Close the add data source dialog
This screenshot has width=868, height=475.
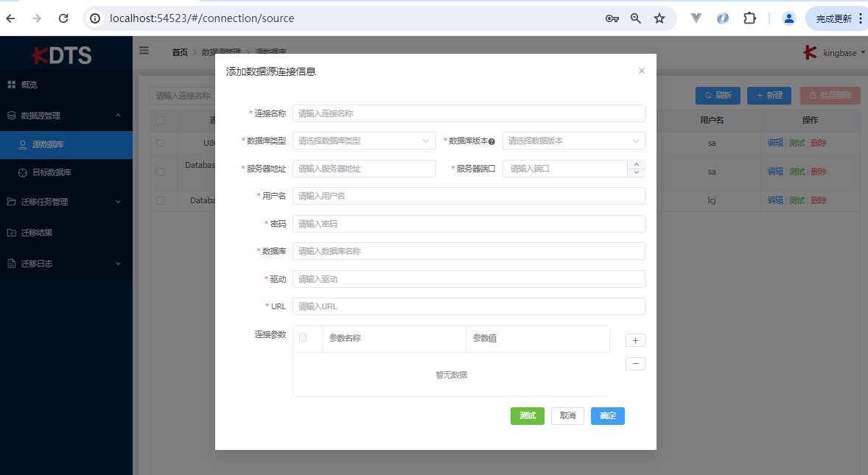tap(641, 71)
